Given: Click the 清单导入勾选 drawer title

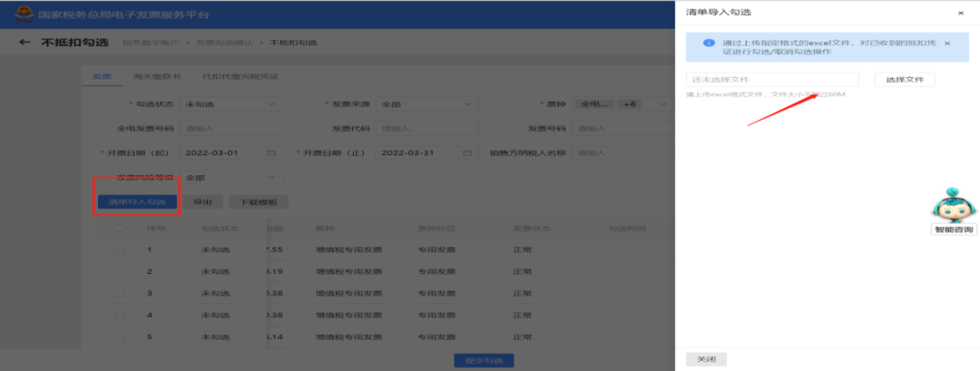Looking at the screenshot, I should (718, 13).
